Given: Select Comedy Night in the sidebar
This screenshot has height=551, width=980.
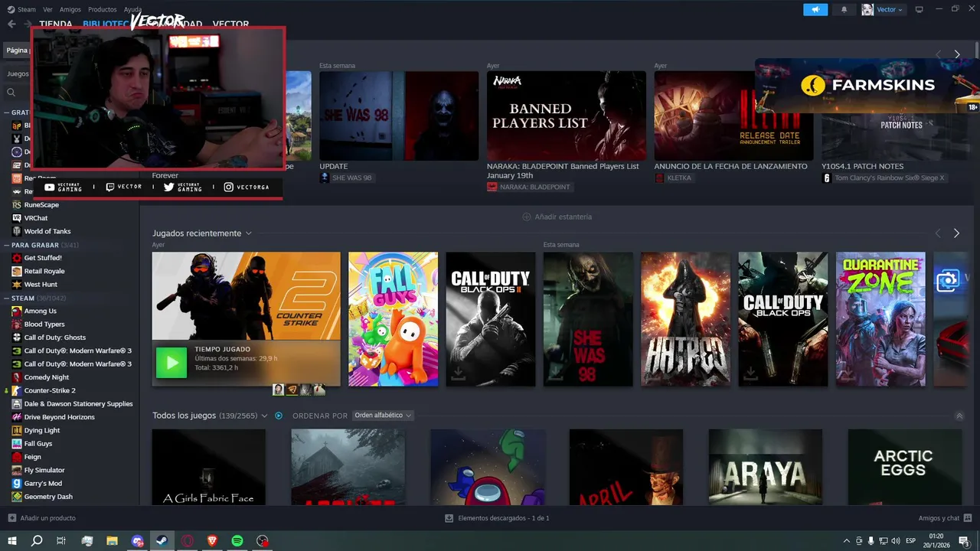Looking at the screenshot, I should (x=47, y=377).
